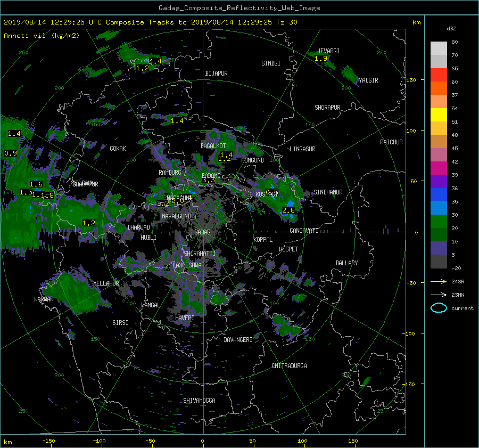Viewport: 479px width, 448px height.
Task: Click the BALLARY city label
Action: click(x=346, y=263)
